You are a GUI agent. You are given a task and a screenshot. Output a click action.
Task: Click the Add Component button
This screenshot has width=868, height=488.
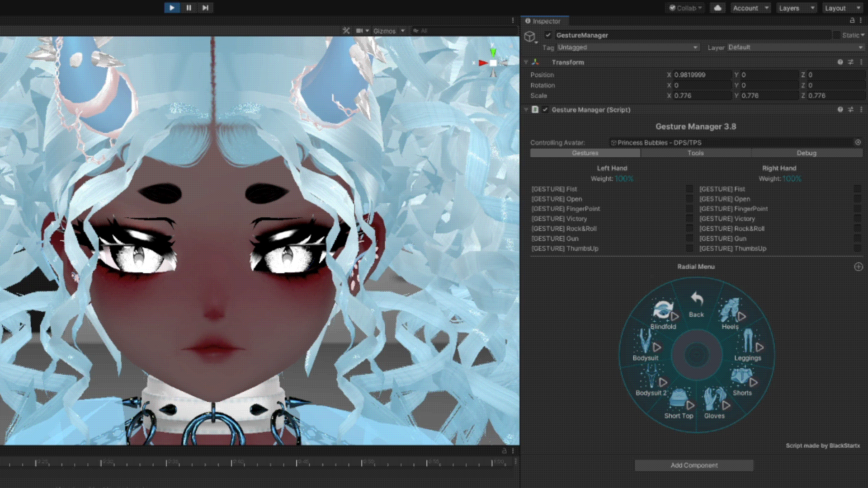694,465
